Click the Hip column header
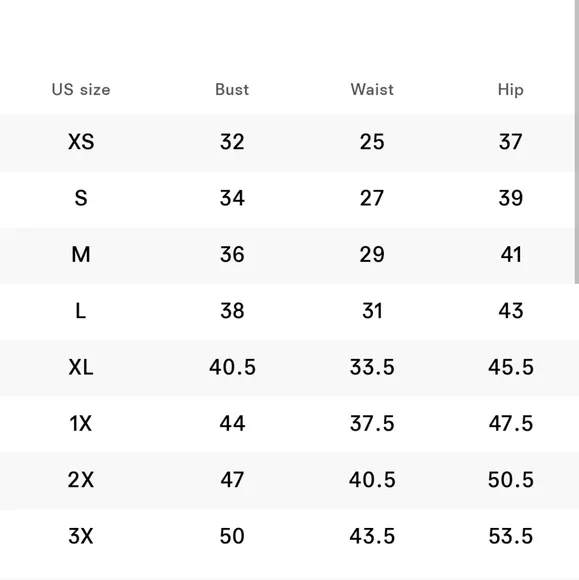Image resolution: width=579 pixels, height=580 pixels. (511, 90)
